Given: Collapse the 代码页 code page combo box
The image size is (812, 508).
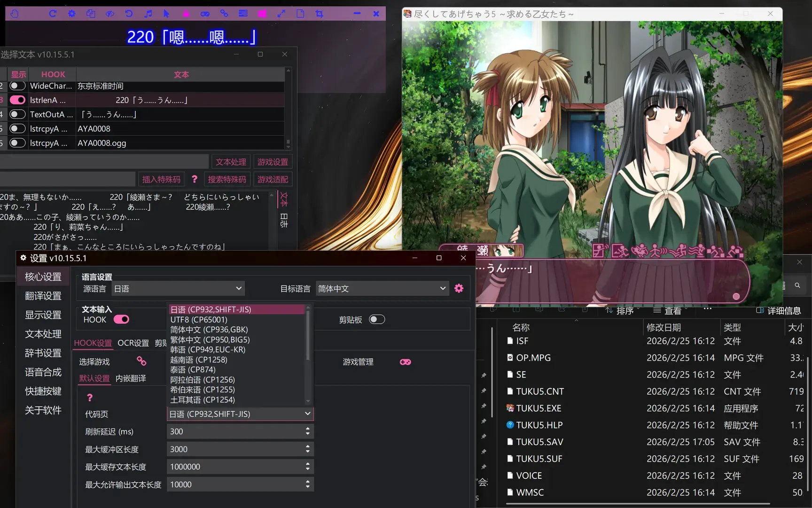Looking at the screenshot, I should [x=240, y=414].
